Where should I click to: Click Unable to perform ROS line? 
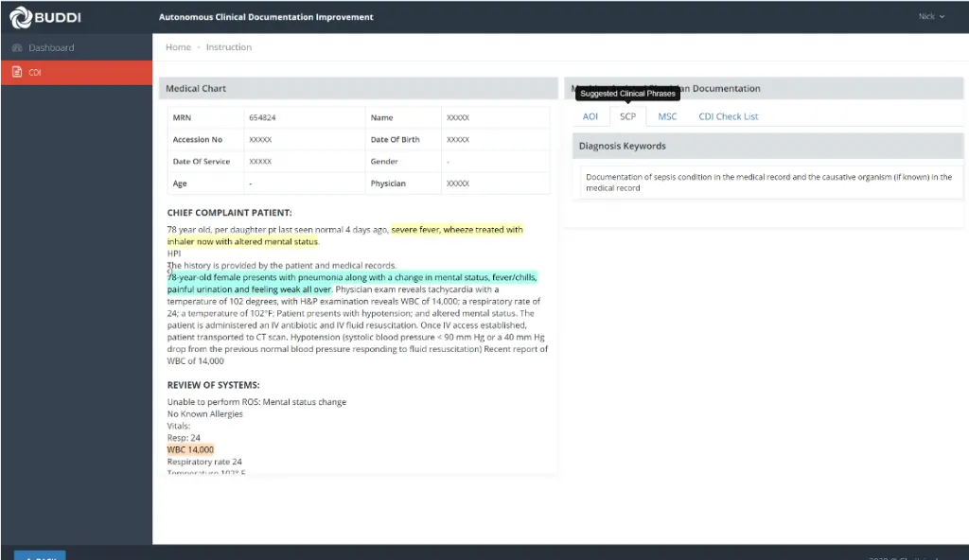pos(256,402)
